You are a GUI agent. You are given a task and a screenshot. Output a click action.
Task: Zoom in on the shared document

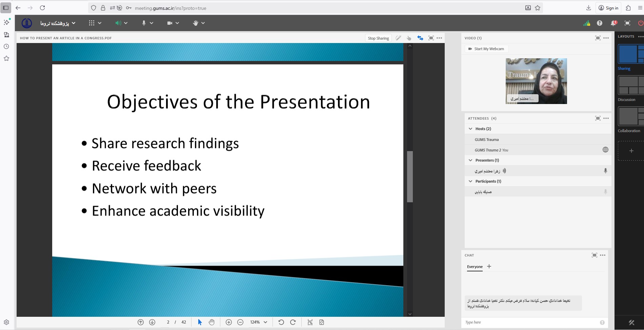[229, 322]
